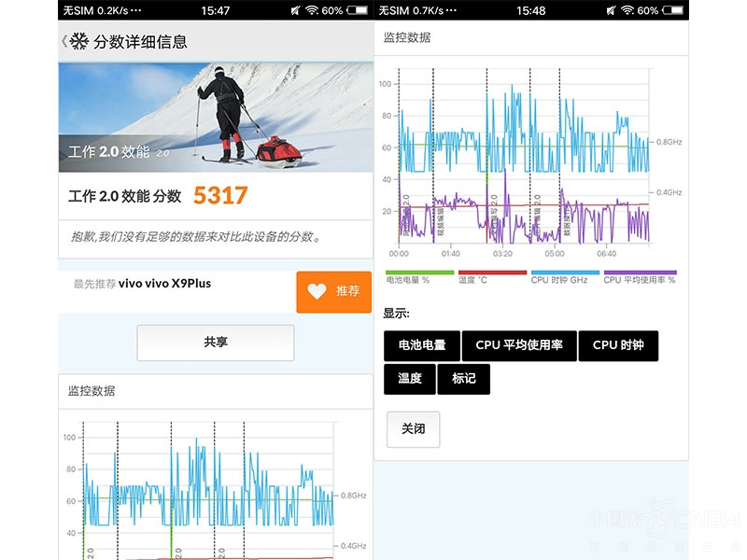Tap the mute icon in the left status bar
747x560 pixels.
click(296, 10)
